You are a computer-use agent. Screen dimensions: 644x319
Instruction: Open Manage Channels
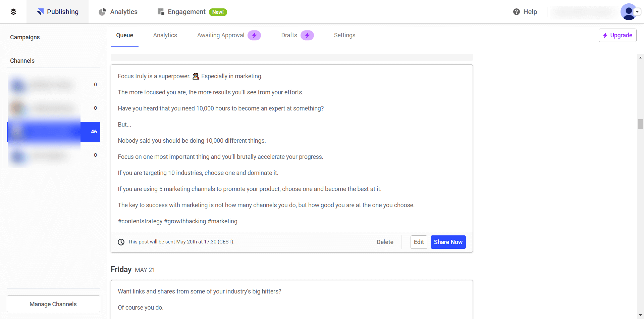tap(53, 304)
